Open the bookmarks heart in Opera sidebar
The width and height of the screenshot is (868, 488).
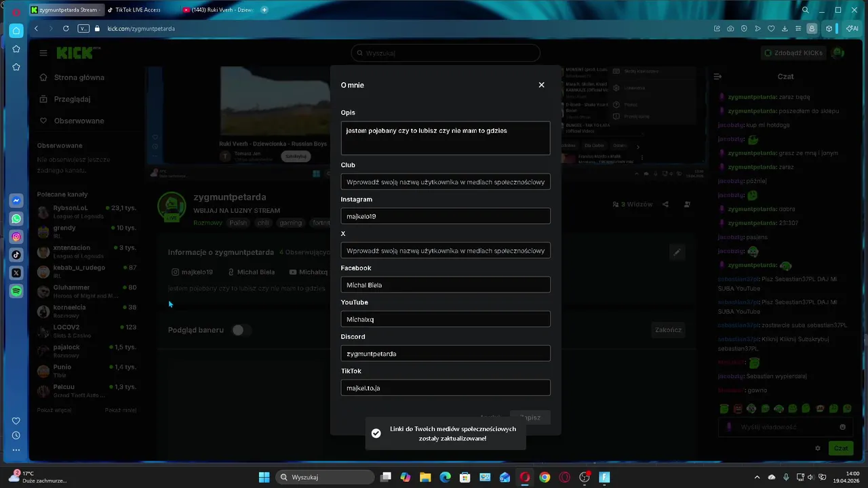[16, 421]
